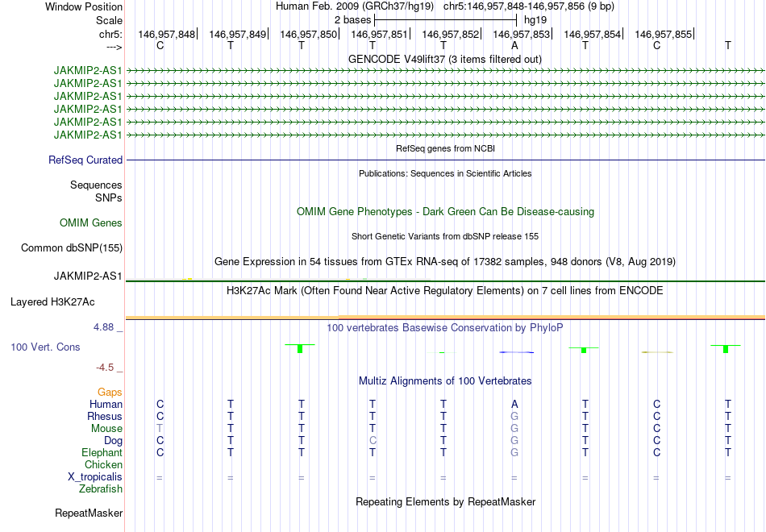Click the Elephant alignment row label
Image resolution: width=766 pixels, height=532 pixels.
pyautogui.click(x=102, y=453)
